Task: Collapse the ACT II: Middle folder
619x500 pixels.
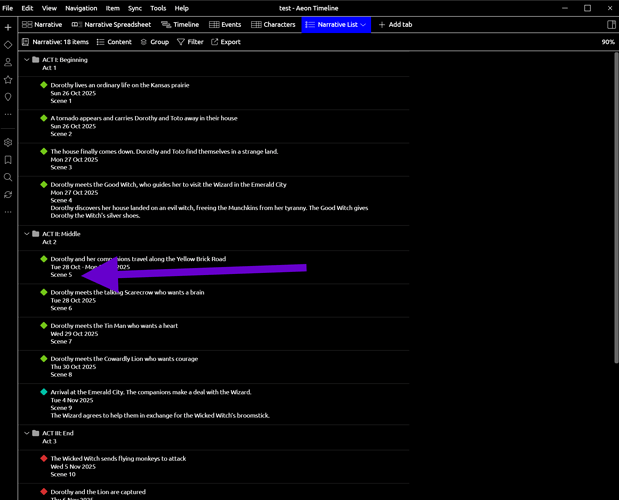Action: [x=26, y=234]
